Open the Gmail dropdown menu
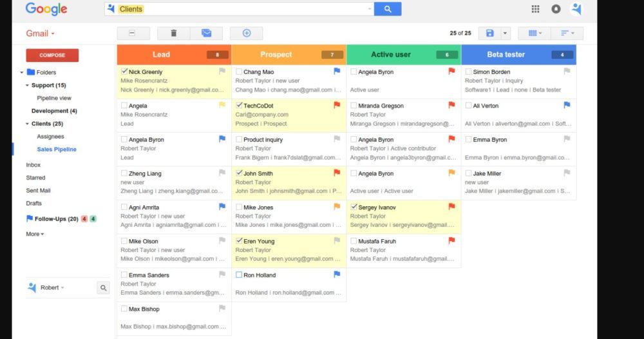This screenshot has height=339, width=644. 40,34
